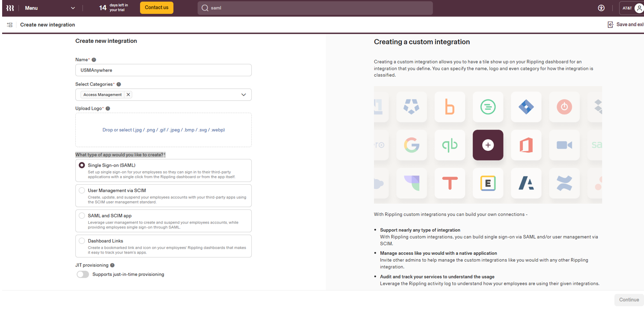Choose the Dashboard Links option

point(163,246)
